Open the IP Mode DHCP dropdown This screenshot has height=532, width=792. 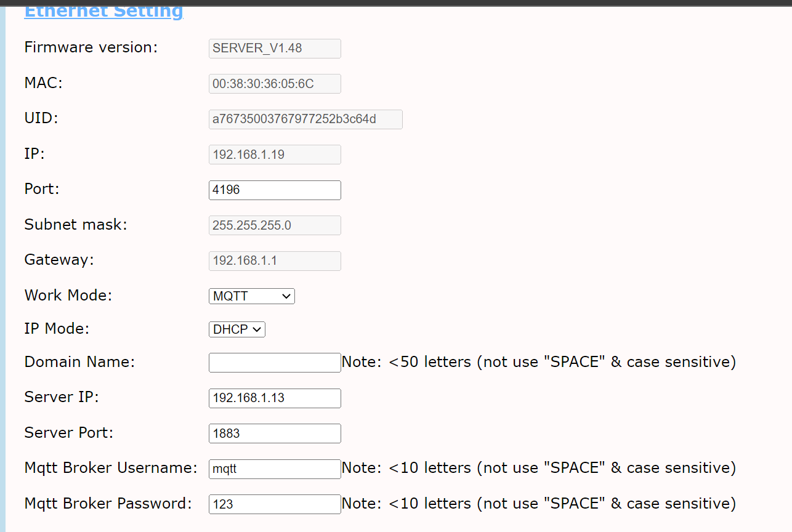point(236,329)
